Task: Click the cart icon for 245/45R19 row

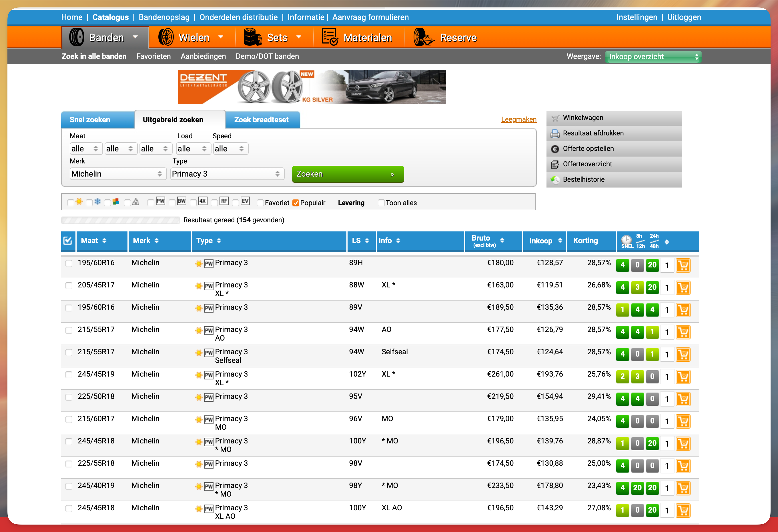Action: [683, 377]
